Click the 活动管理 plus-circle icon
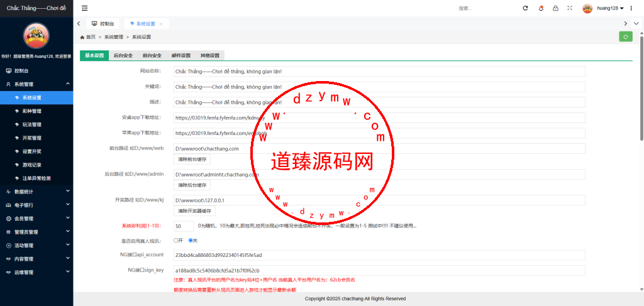Screen dimensions: 644x306 pyautogui.click(x=9, y=245)
